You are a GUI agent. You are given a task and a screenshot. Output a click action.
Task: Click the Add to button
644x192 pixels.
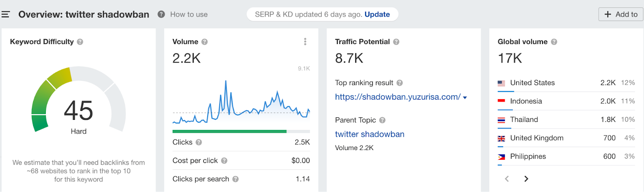point(621,14)
